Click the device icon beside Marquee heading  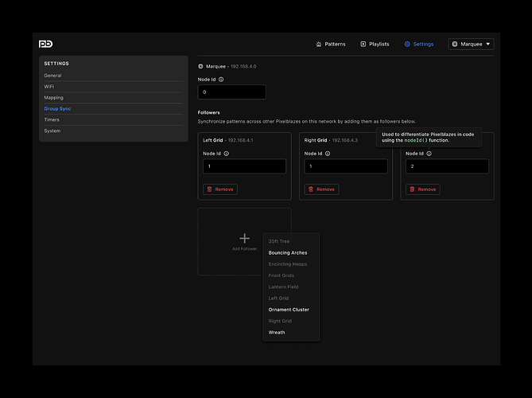(x=200, y=66)
